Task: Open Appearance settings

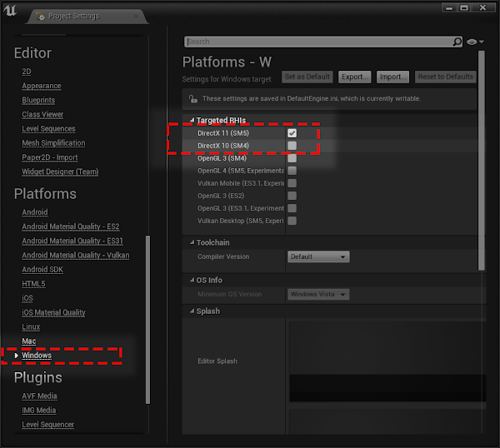Action: [x=42, y=86]
